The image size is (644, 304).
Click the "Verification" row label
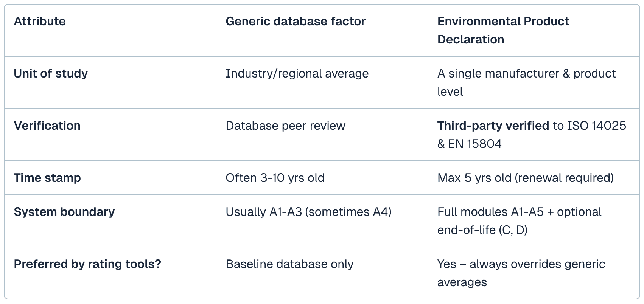pyautogui.click(x=47, y=126)
